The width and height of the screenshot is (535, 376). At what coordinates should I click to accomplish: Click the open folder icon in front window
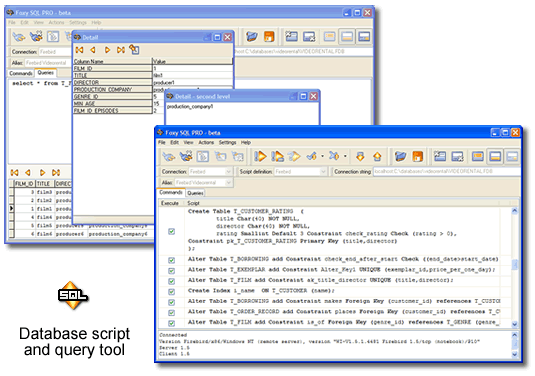tap(400, 157)
